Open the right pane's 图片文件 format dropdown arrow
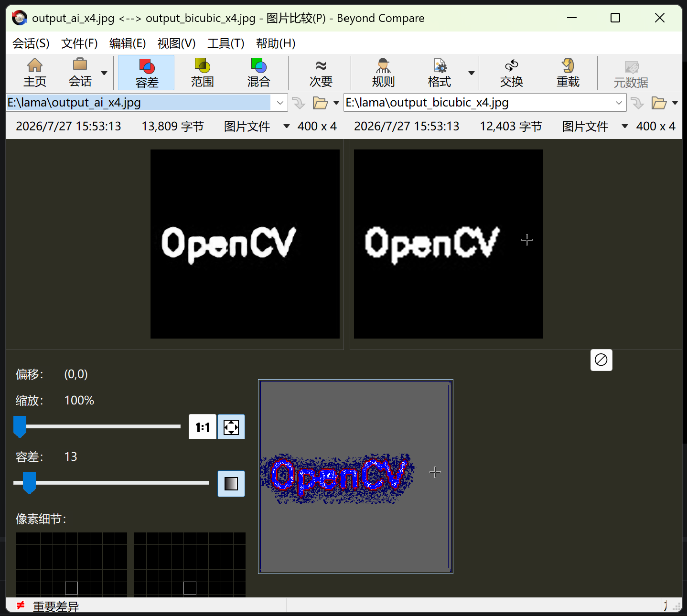This screenshot has width=687, height=616. pyautogui.click(x=625, y=126)
